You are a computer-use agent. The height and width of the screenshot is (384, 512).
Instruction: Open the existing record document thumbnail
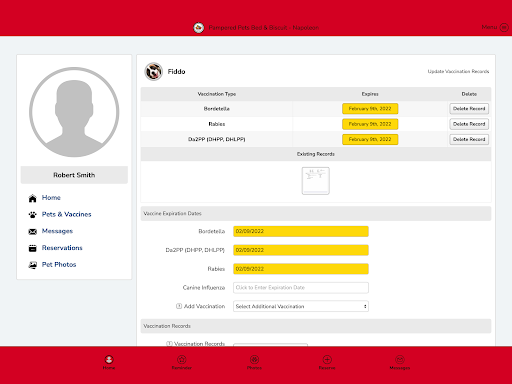pyautogui.click(x=315, y=181)
